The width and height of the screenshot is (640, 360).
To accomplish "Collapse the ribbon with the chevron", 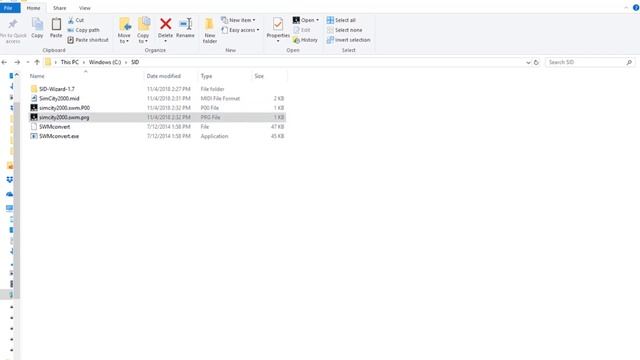I will pos(626,8).
